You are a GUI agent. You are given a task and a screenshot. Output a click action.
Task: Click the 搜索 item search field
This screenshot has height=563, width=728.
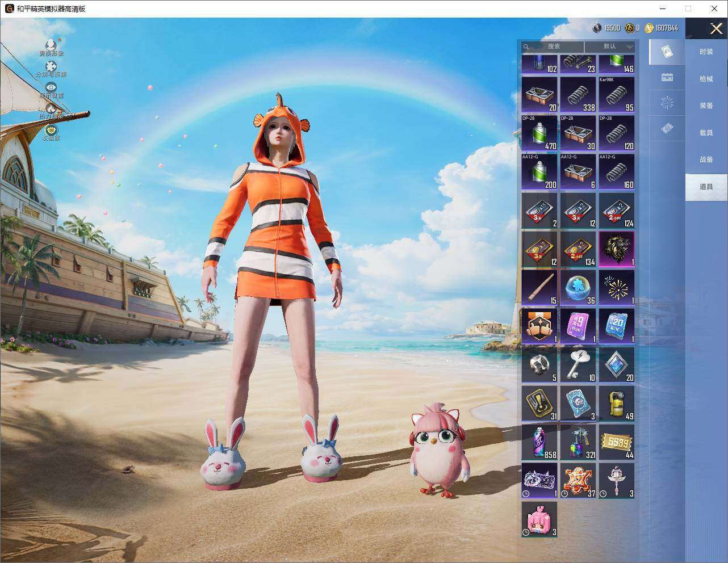[x=553, y=47]
